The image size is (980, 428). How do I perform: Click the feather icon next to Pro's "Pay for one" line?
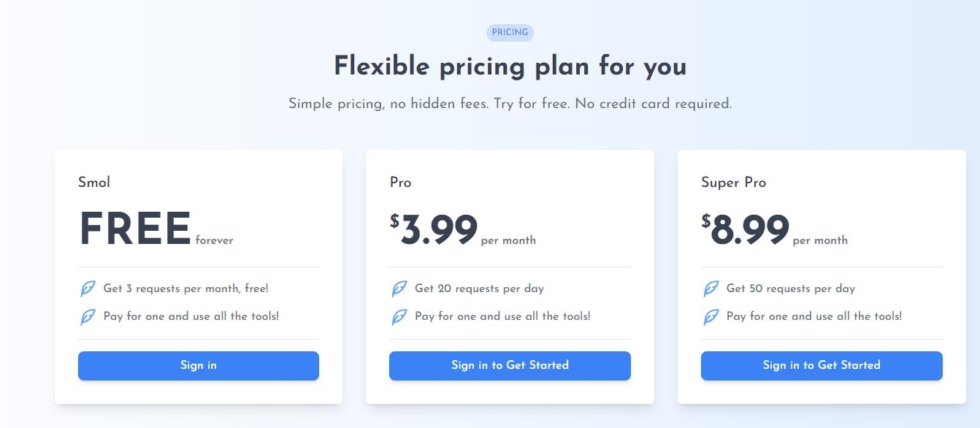pos(399,317)
